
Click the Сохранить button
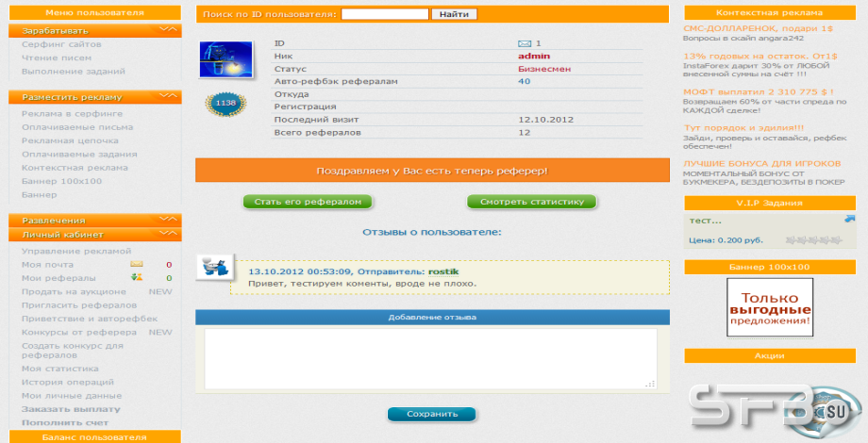432,414
